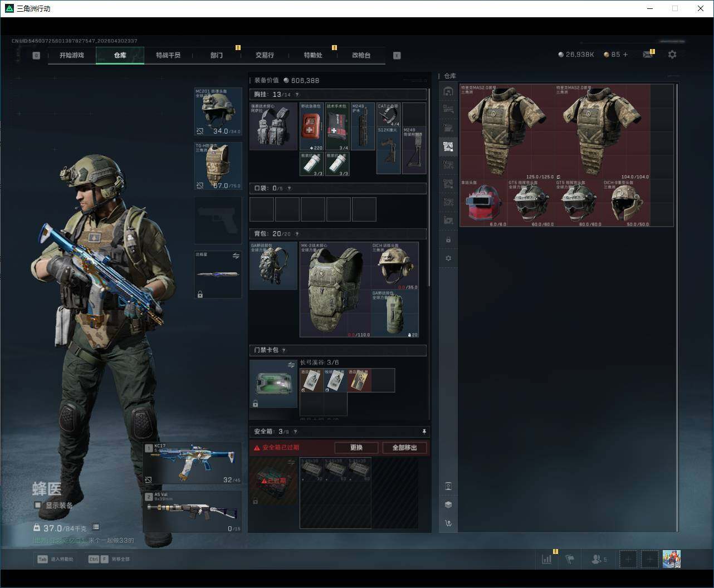This screenshot has width=714, height=588.
Task: Click the player avatar in bottom right
Action: (672, 559)
